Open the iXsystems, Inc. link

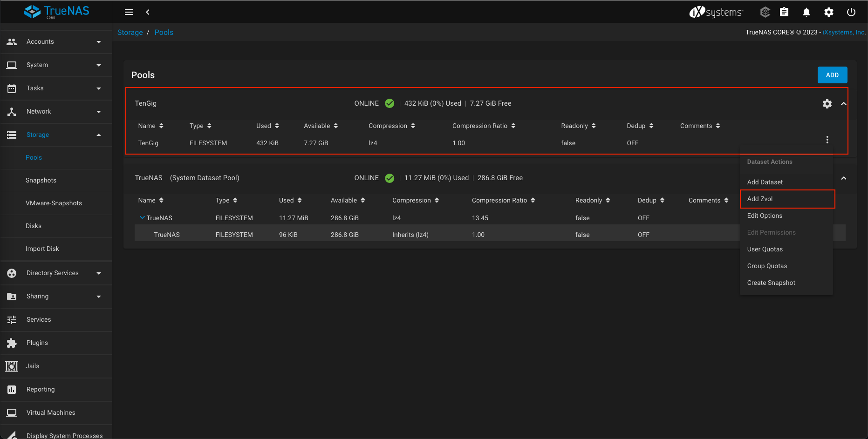point(843,33)
